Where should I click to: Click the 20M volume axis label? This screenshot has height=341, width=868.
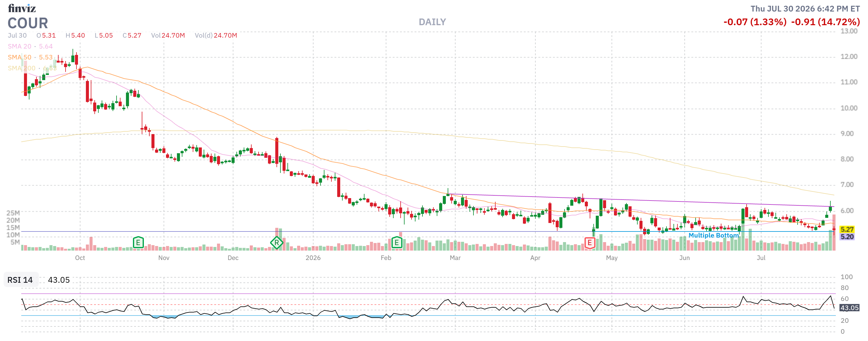tap(13, 220)
